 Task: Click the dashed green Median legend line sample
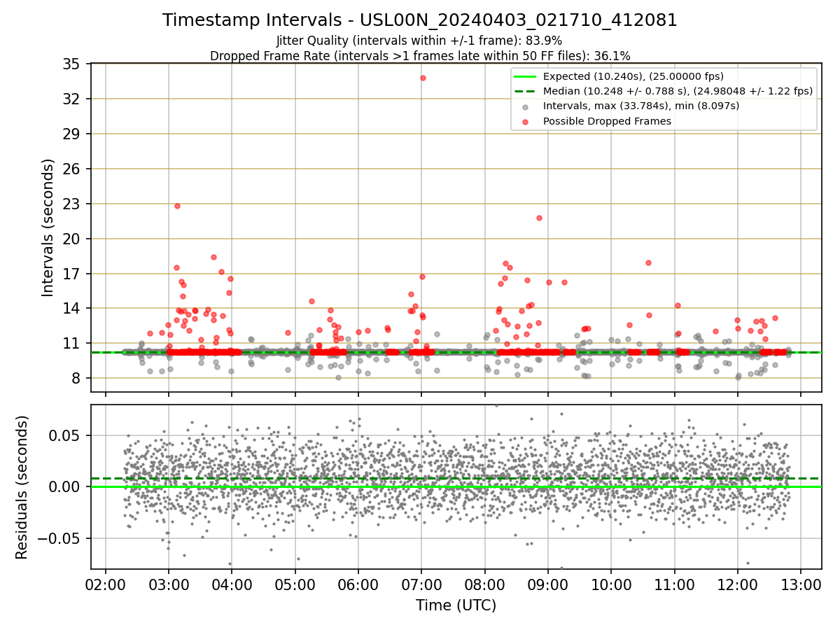click(526, 91)
